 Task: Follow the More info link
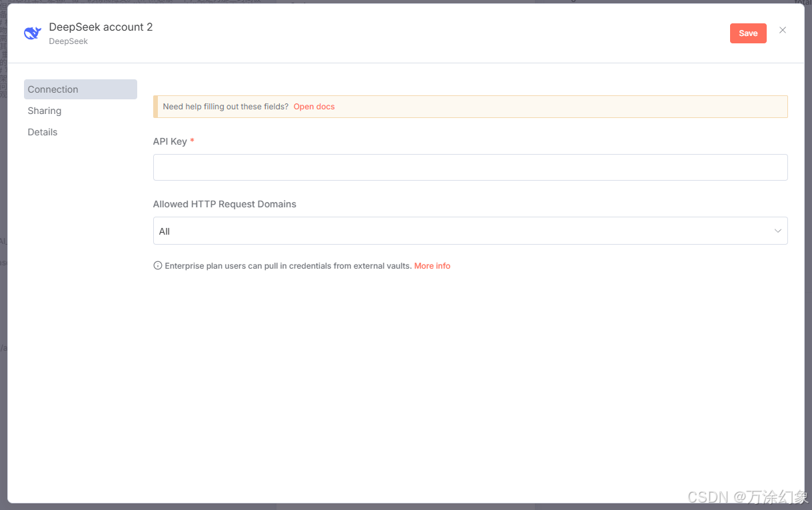pos(432,265)
